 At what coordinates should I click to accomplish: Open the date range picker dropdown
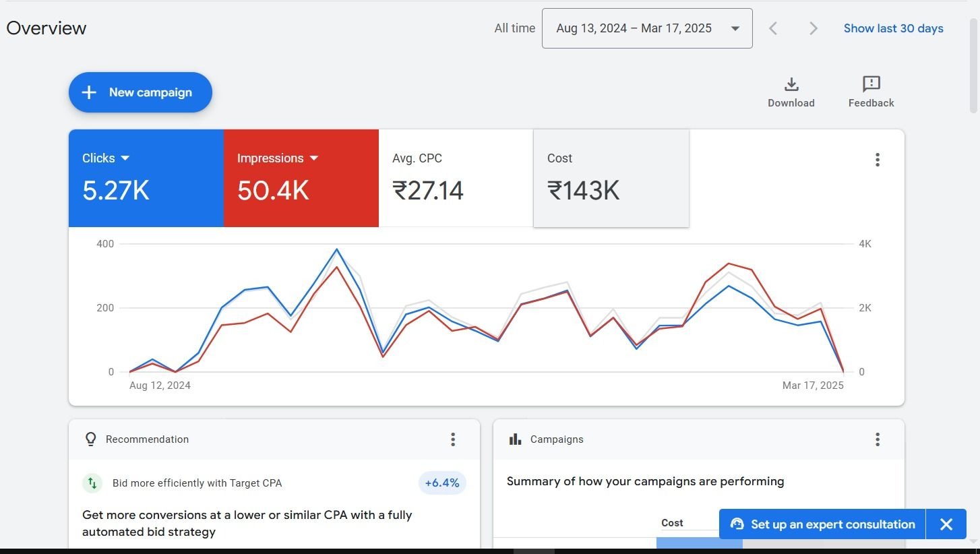(x=647, y=28)
